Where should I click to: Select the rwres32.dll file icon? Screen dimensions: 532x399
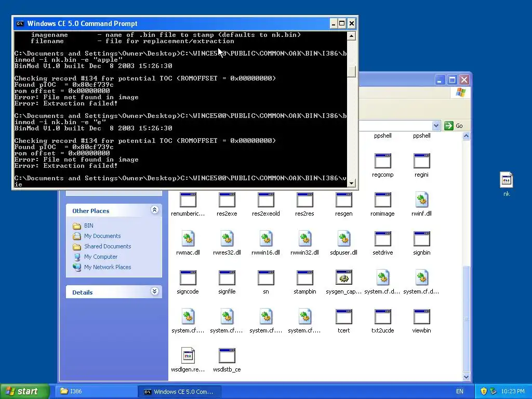(227, 239)
